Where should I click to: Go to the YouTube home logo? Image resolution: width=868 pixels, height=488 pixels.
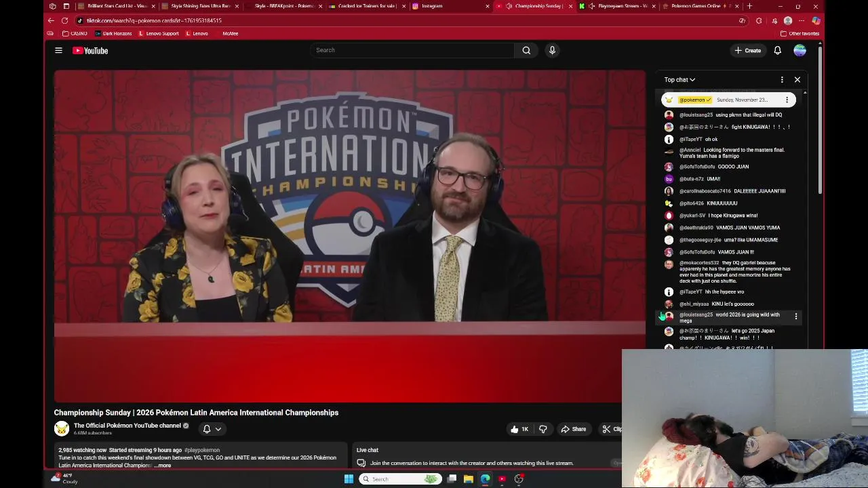pos(90,50)
